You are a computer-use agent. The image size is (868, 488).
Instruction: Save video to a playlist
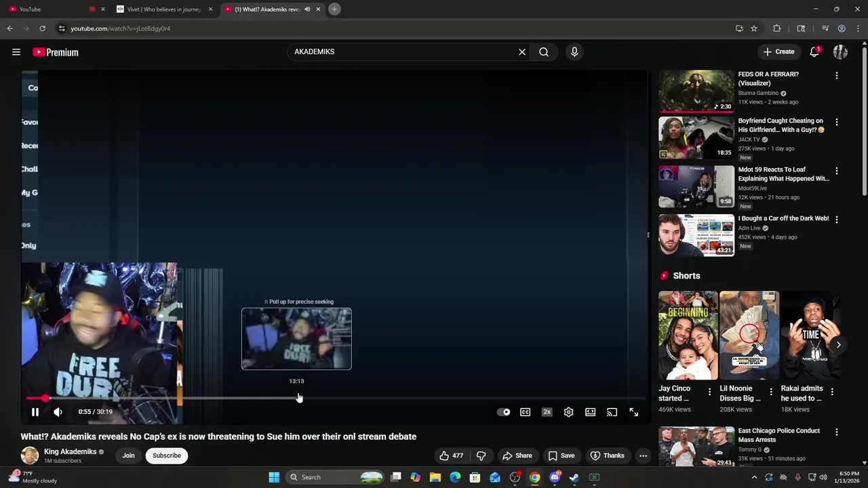[561, 455]
